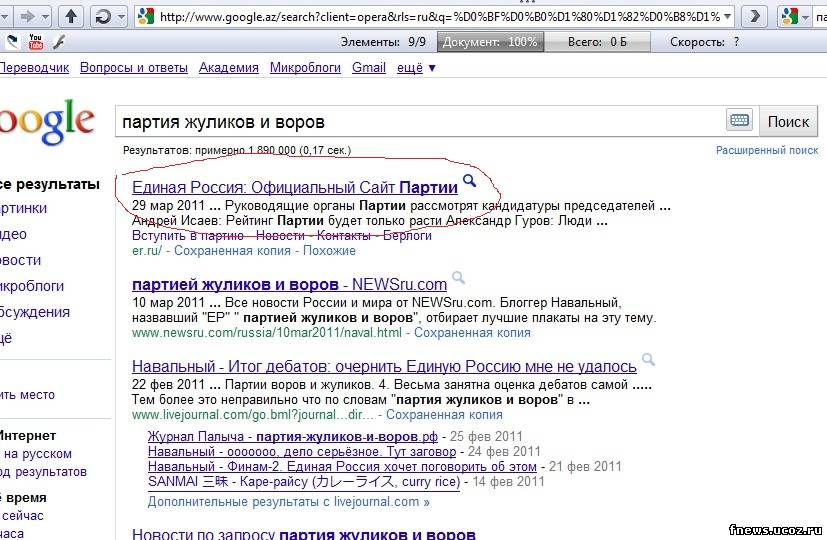Open Навальный Итог дебатов result
The width and height of the screenshot is (827, 540).
(x=384, y=366)
